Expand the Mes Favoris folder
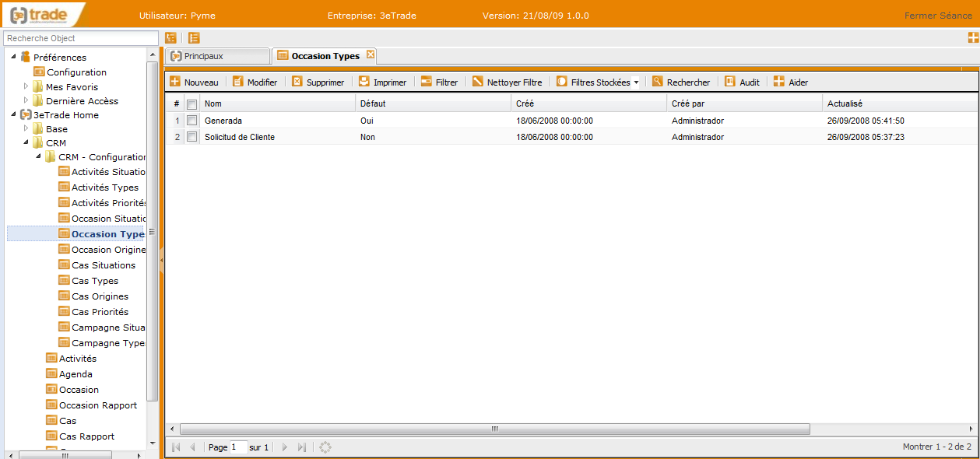980x459 pixels. [26, 86]
